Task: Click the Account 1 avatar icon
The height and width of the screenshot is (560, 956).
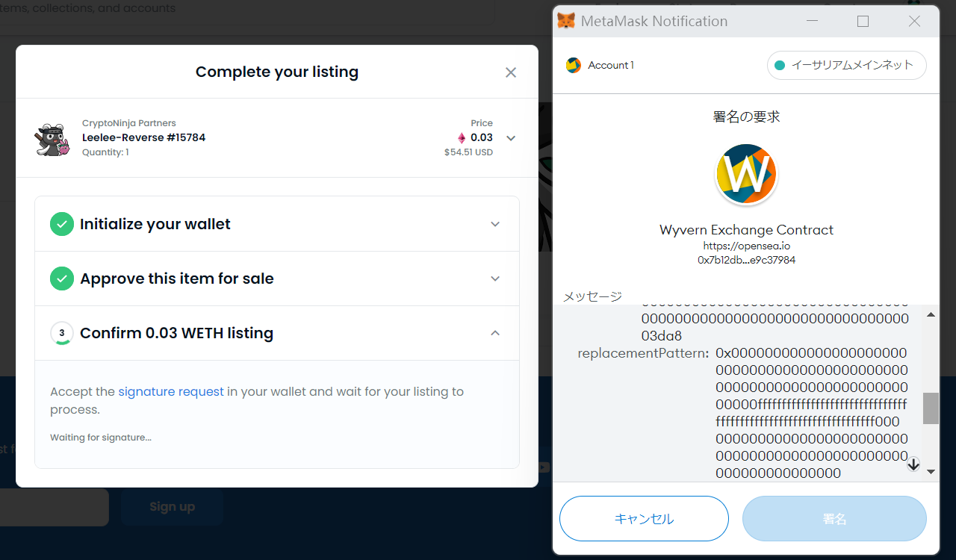Action: point(574,65)
